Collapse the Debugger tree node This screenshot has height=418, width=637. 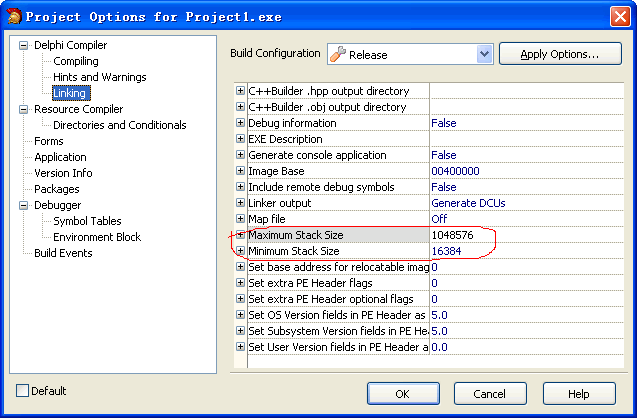(x=24, y=205)
